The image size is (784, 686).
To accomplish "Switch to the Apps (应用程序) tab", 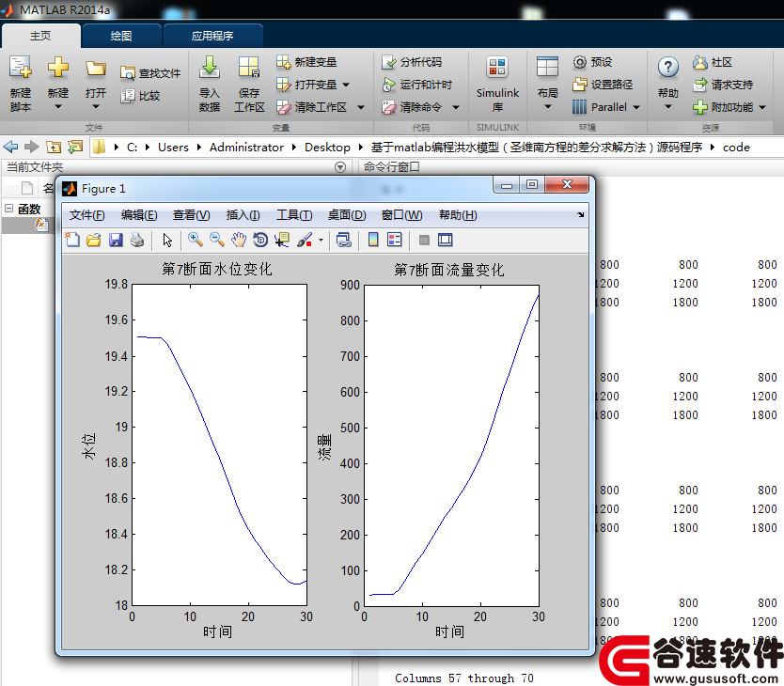I will [x=212, y=36].
